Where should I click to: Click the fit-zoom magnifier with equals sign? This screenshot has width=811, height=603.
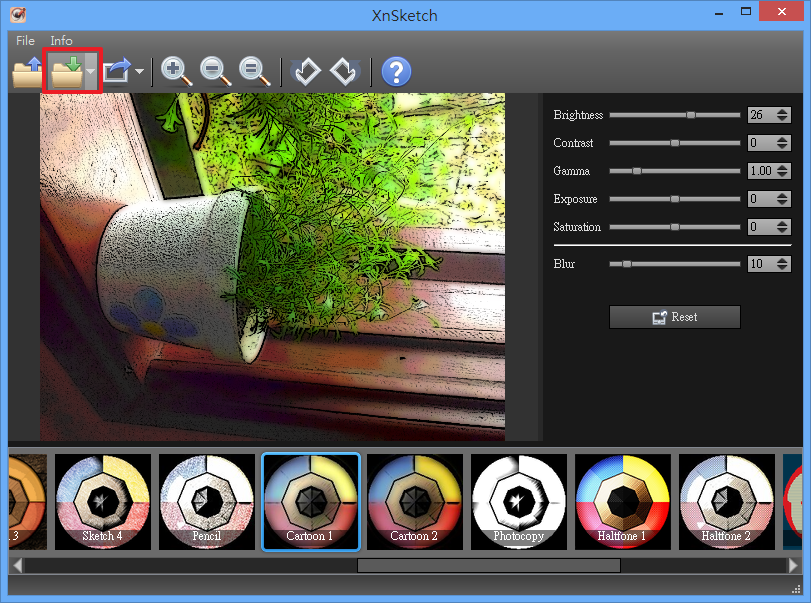click(x=255, y=72)
